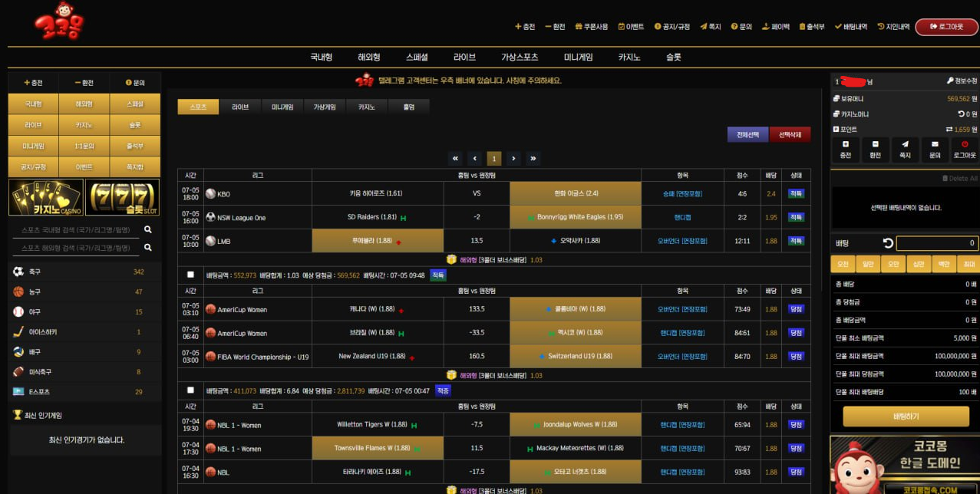Click the 전체선택 select all button
Image resolution: width=980 pixels, height=494 pixels.
coord(747,135)
